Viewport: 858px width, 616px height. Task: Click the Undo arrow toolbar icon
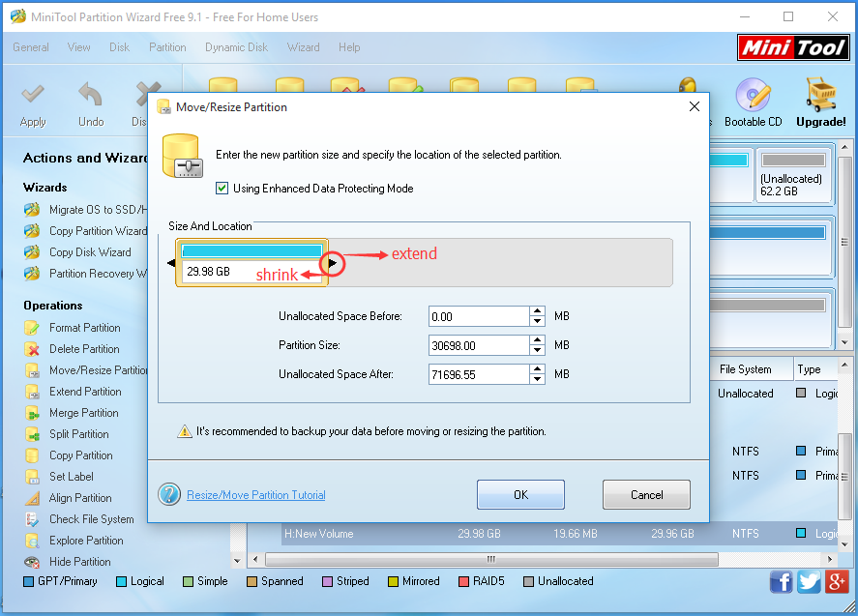(x=90, y=94)
